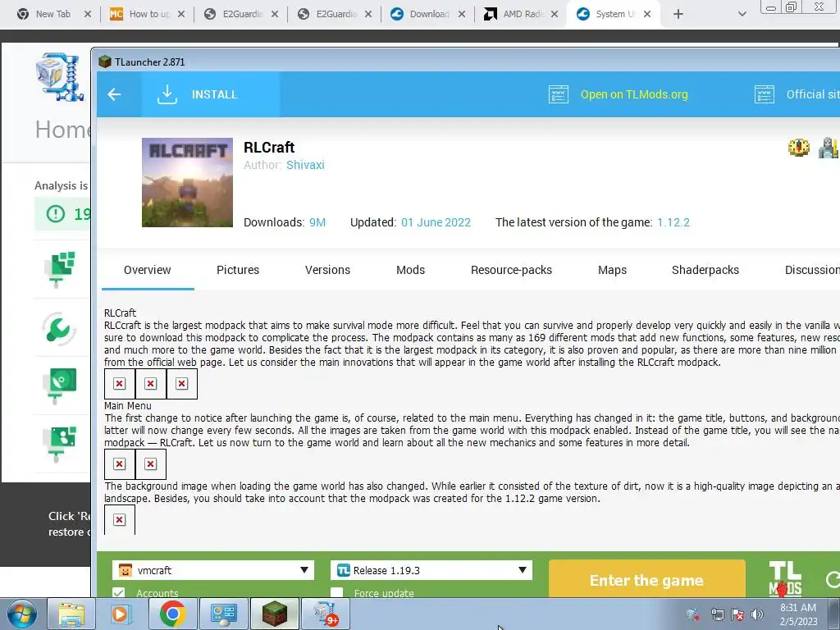Click broken image below background image paragraph

pyautogui.click(x=120, y=519)
